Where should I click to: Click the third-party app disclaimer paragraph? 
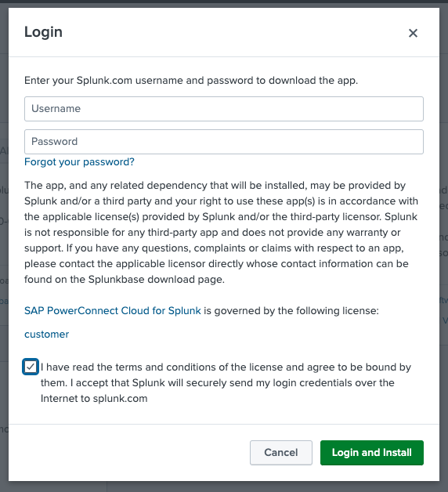221,232
